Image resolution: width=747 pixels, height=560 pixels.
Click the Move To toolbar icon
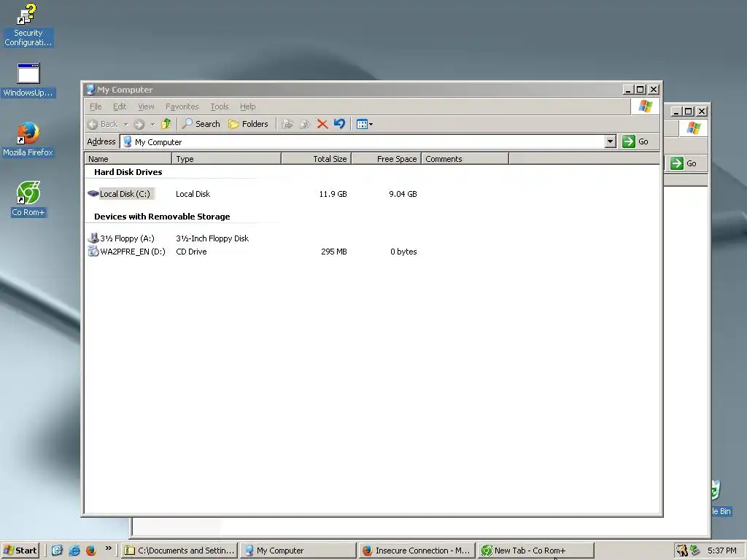(287, 124)
